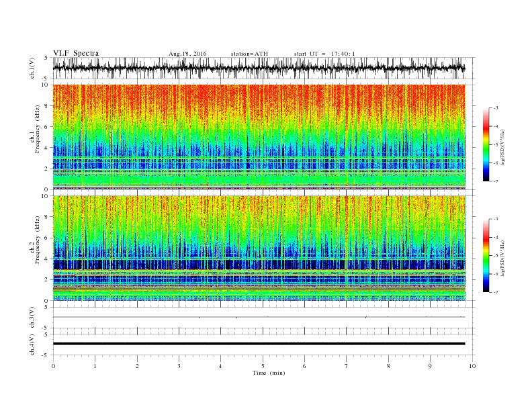Screen dimensions: 532x411
Task: Click time axis tick label "10"
Action: point(472,366)
